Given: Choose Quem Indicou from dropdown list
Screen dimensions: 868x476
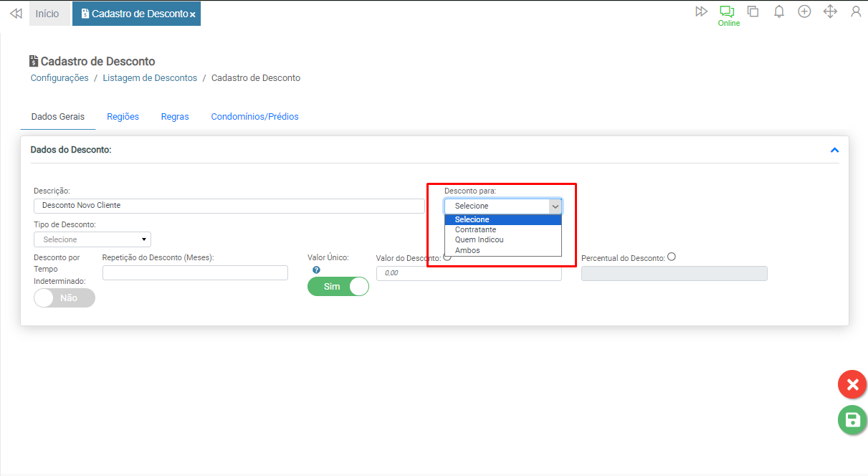Looking at the screenshot, I should tap(480, 240).
